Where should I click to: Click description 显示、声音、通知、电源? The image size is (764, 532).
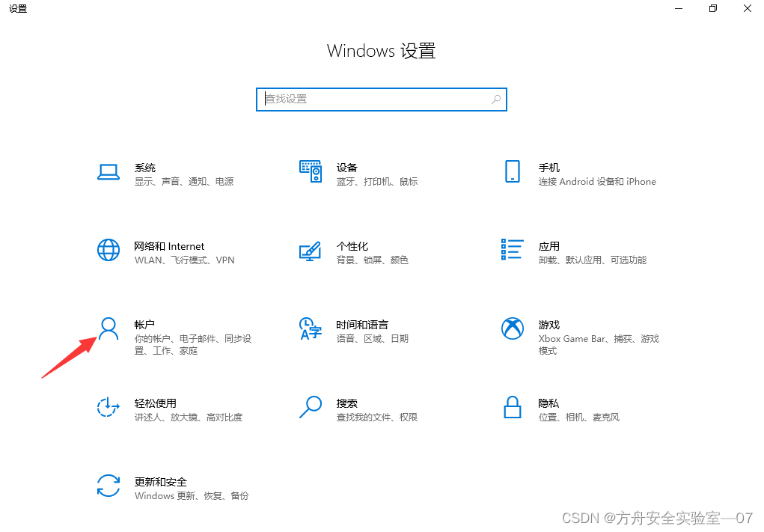pos(184,182)
